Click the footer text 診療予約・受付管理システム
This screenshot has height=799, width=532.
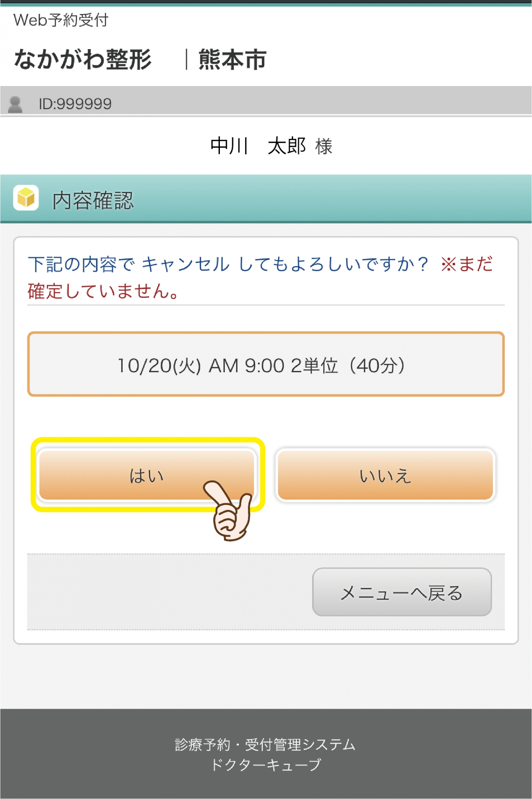265,745
